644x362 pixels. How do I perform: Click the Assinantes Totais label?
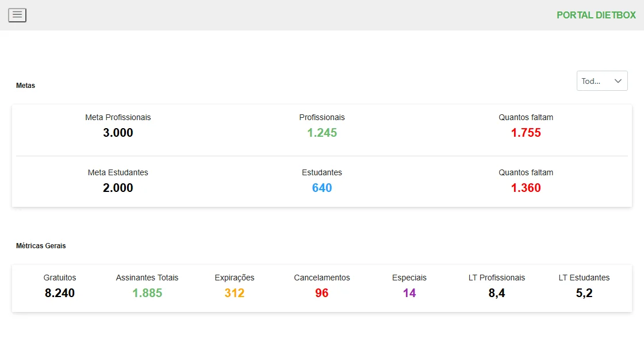click(x=147, y=278)
